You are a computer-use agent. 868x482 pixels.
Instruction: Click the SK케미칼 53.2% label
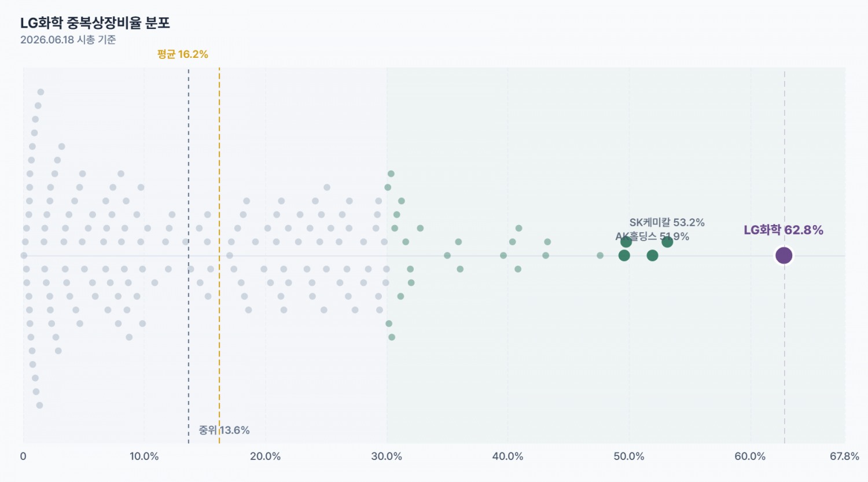click(x=667, y=223)
